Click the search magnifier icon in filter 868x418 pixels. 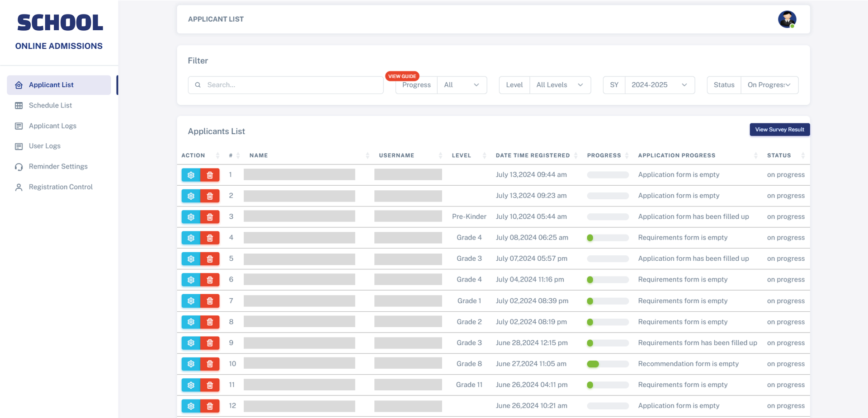(x=198, y=85)
